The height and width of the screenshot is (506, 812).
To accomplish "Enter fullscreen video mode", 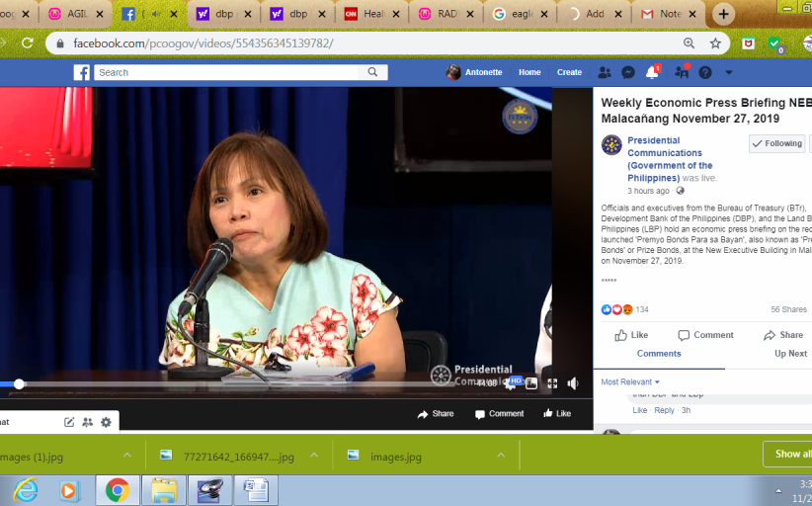I will [x=552, y=383].
